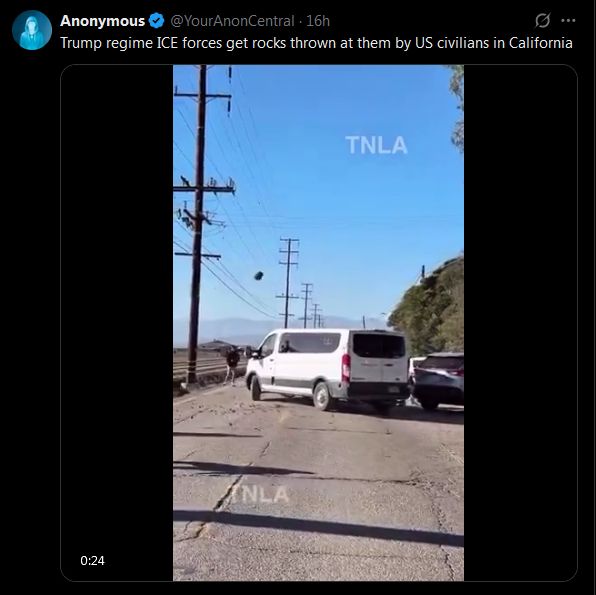Open the Anonymous profile avatar
Screen dimensions: 596x595
pyautogui.click(x=32, y=30)
